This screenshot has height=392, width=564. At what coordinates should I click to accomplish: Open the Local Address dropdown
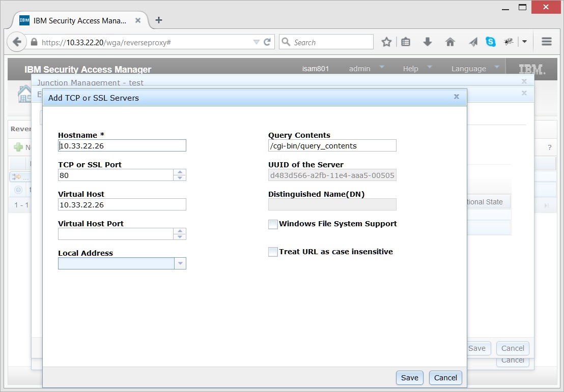coord(181,263)
